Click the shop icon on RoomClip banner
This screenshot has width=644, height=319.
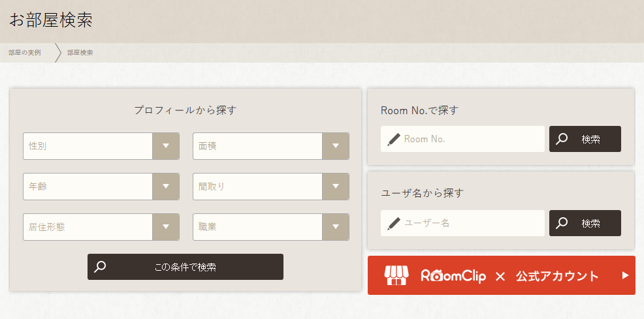(x=396, y=276)
